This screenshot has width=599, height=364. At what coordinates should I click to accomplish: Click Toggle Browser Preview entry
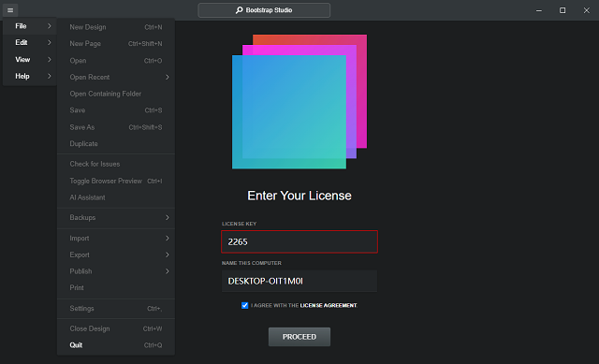(116, 181)
